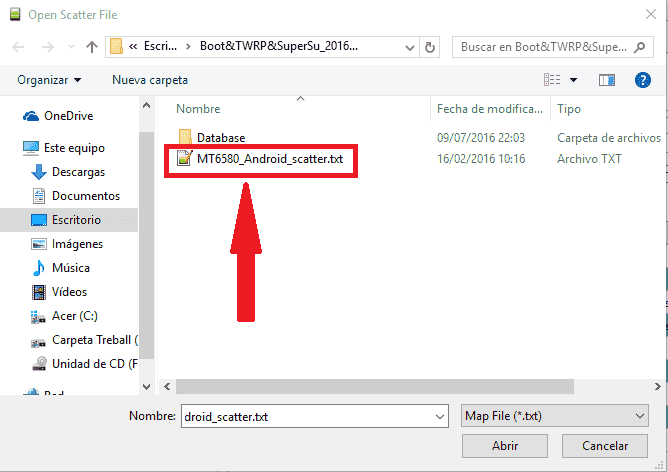Click the horizontal scrollbar thumb
Viewport: 668px width, 472px height.
(375, 387)
